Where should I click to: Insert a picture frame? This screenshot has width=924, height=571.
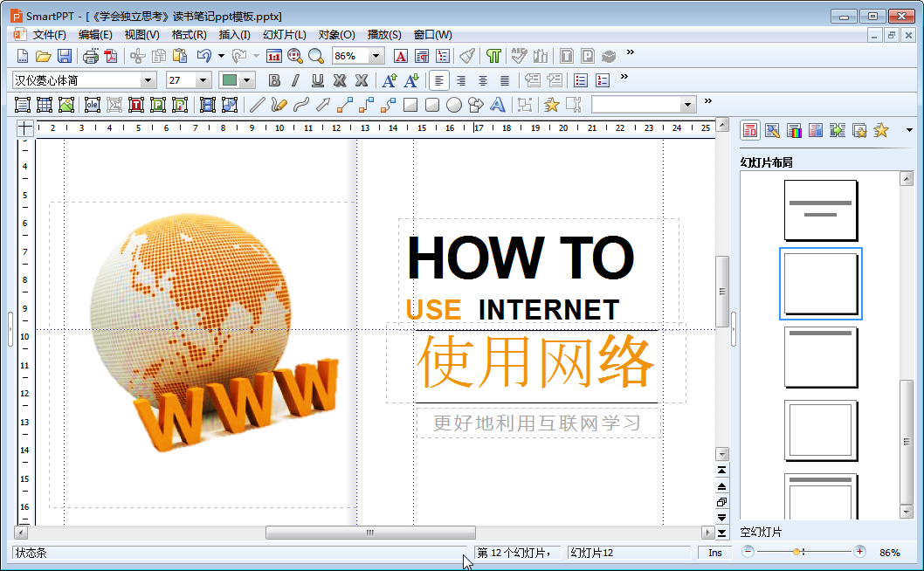[x=66, y=105]
